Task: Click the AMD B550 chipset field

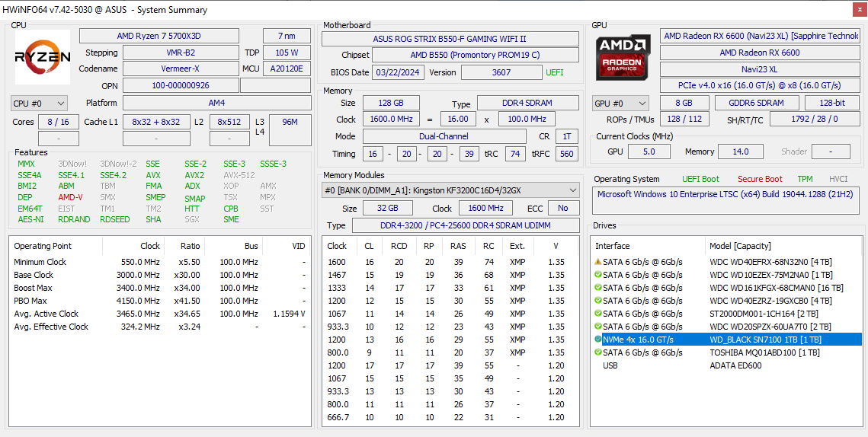Action: pos(475,56)
